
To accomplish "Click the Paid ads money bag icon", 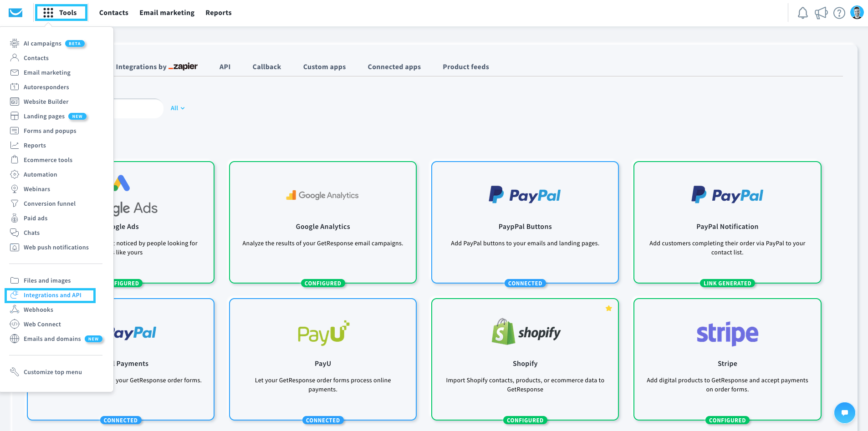I will [x=15, y=218].
